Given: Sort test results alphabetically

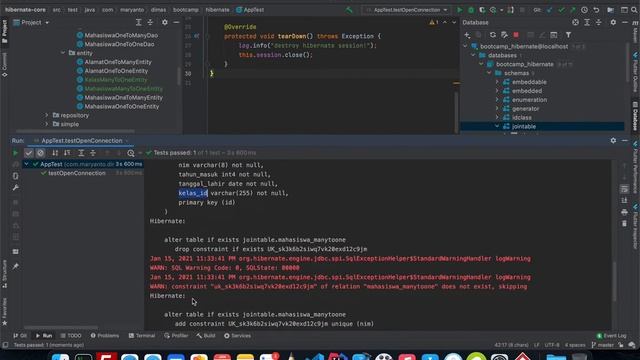Looking at the screenshot, I should (x=55, y=153).
